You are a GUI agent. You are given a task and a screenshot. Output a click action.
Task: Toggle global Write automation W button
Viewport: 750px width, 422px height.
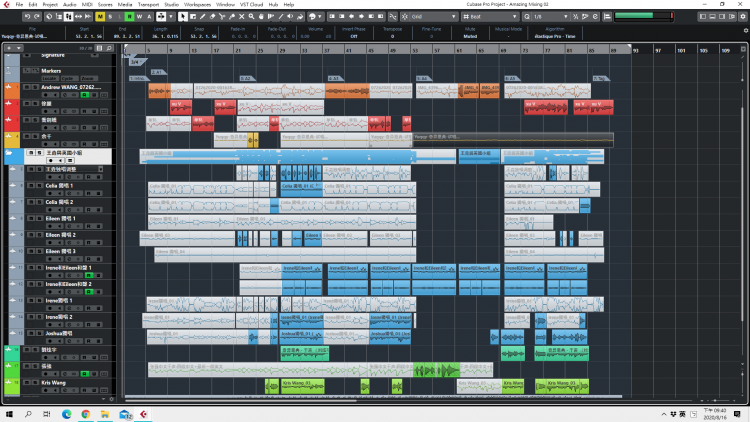[x=139, y=17]
